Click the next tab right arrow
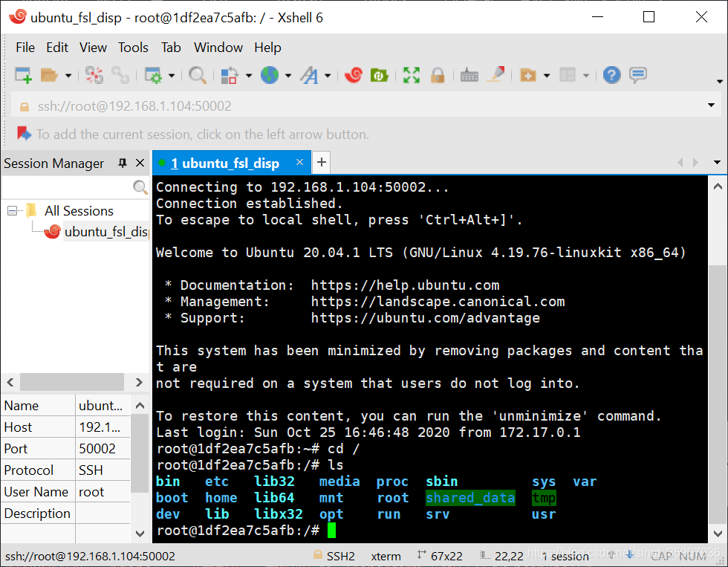Screen dimensions: 728x567 coord(695,163)
